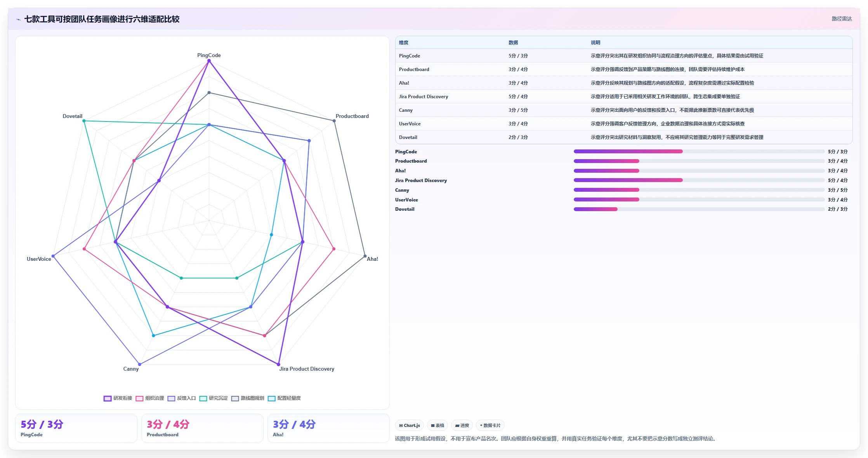Screen dimensions: 868x458
Task: Click Canny description about 反馈和投票入口
Action: click(672, 110)
